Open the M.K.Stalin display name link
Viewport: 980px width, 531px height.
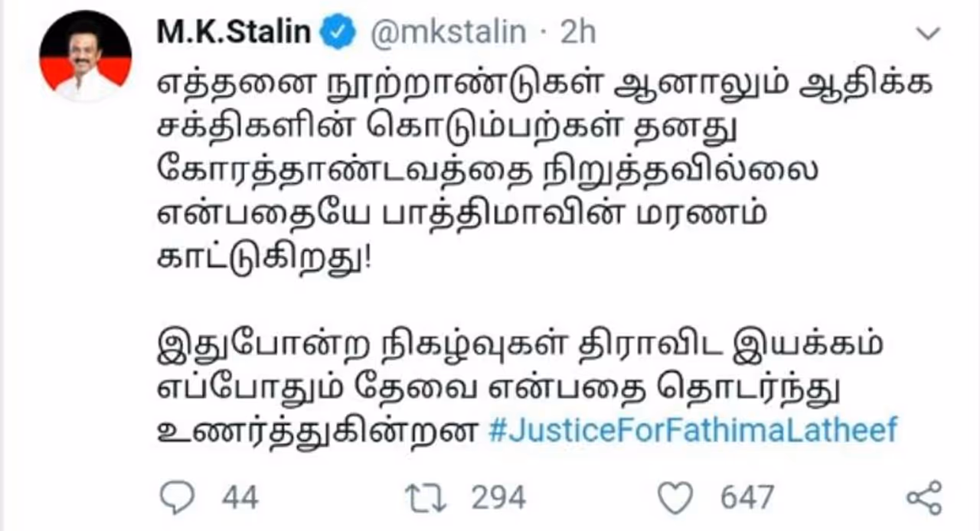click(x=233, y=33)
